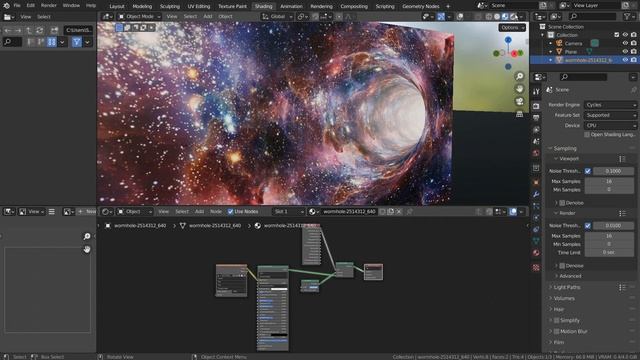This screenshot has width=640, height=360.
Task: Add a new workspace with plus icon
Action: 448,6
